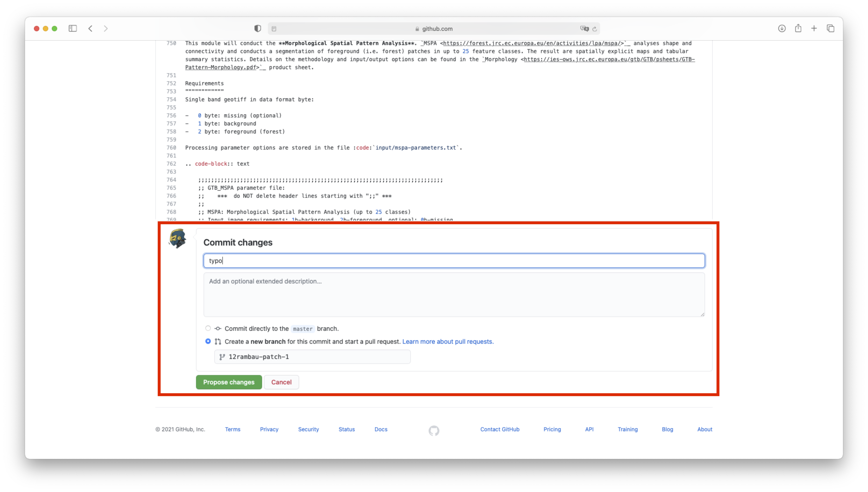Image resolution: width=868 pixels, height=492 pixels.
Task: Focus the optional extended description box
Action: [454, 295]
